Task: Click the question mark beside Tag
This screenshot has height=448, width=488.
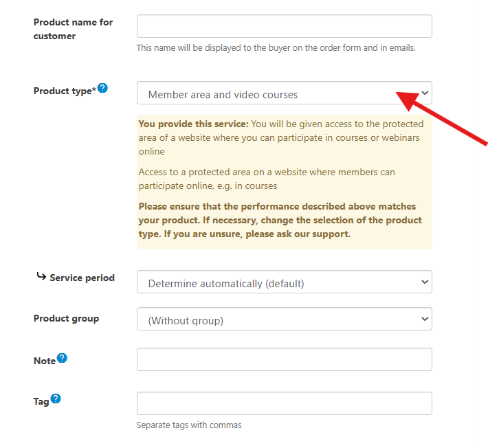Action: pyautogui.click(x=56, y=399)
